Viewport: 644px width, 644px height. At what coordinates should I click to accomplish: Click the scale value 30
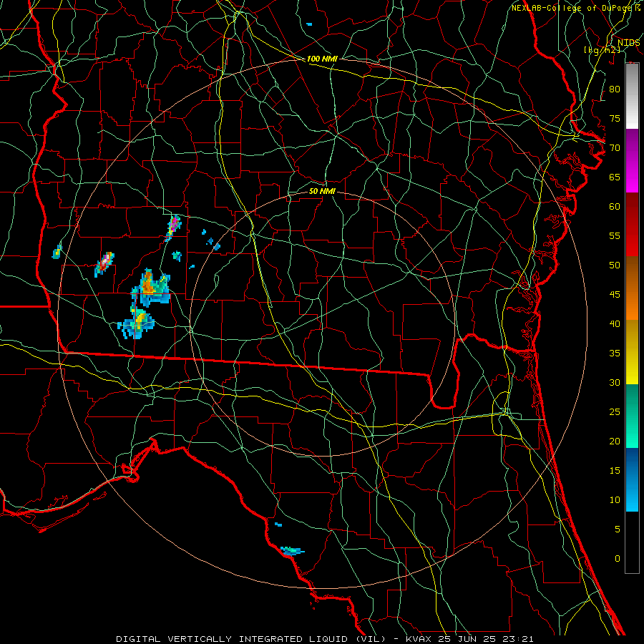[615, 382]
